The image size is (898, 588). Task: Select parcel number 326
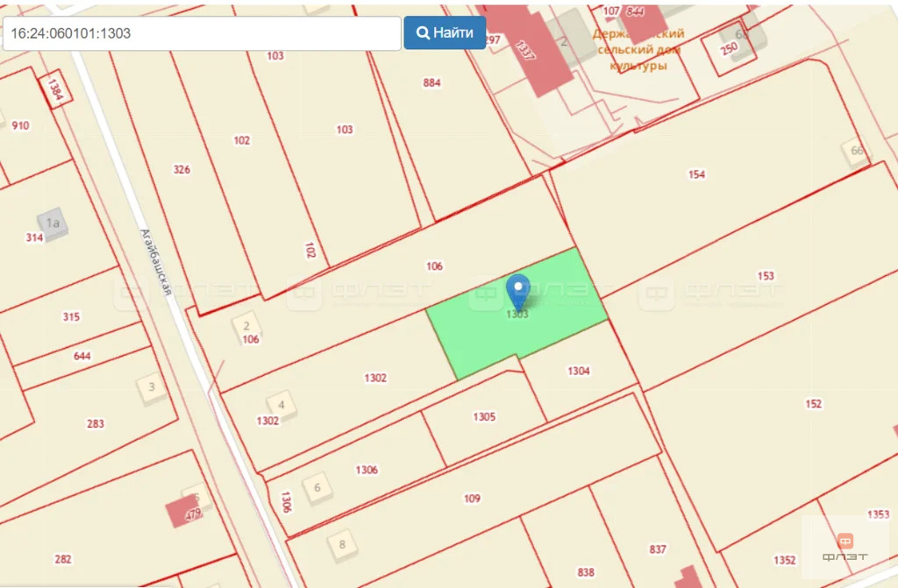[x=182, y=169]
